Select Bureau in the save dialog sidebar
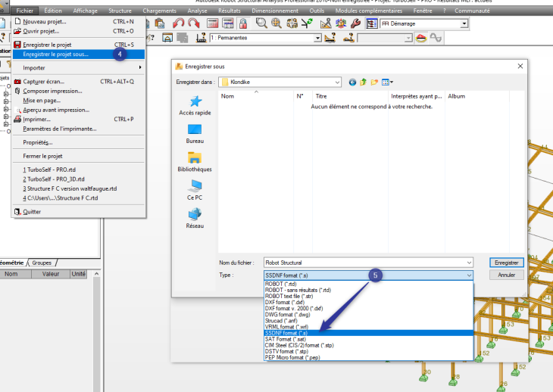 click(195, 133)
